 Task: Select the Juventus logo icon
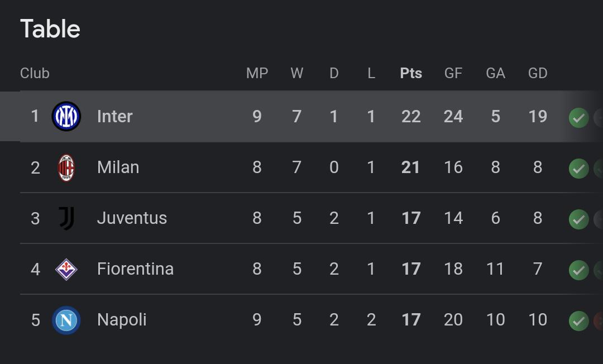(x=66, y=218)
